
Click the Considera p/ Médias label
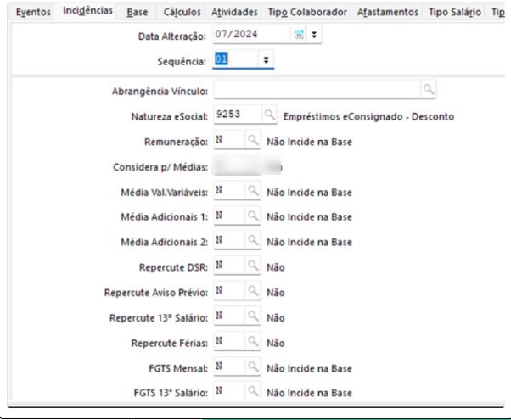click(160, 167)
